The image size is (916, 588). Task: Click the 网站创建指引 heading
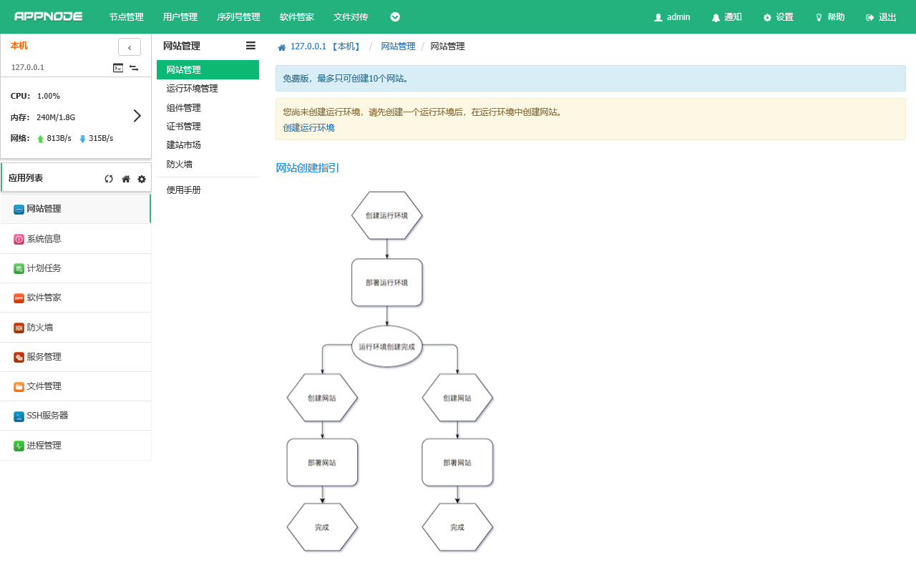(308, 168)
